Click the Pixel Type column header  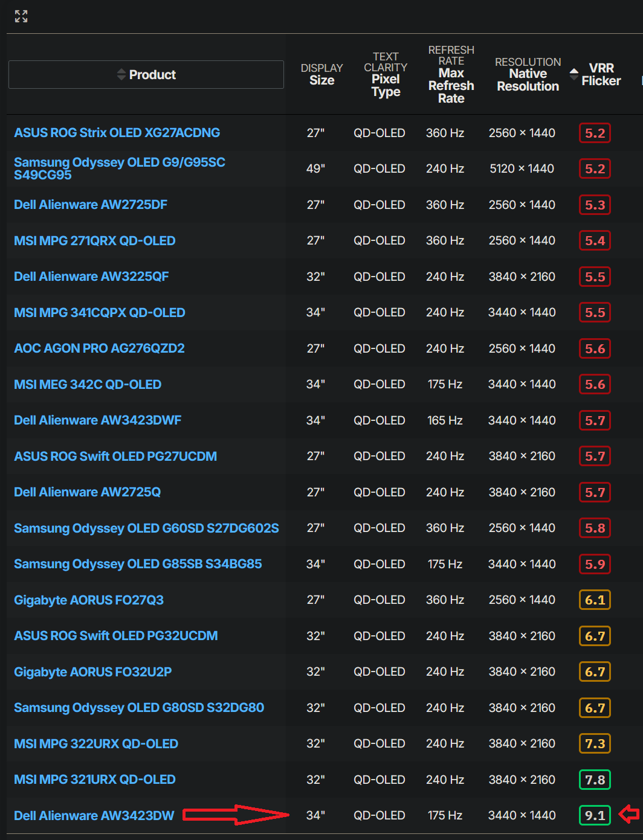pos(386,74)
